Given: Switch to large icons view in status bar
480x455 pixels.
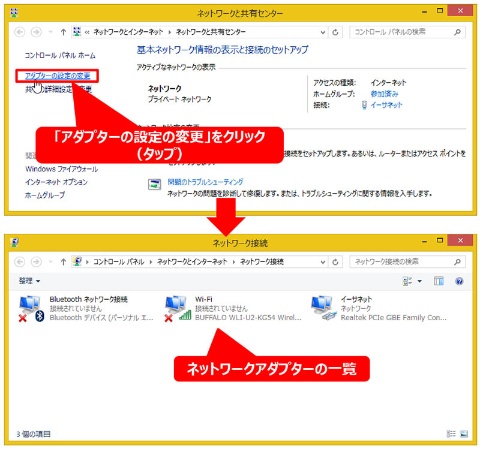Looking at the screenshot, I should pyautogui.click(x=464, y=434).
